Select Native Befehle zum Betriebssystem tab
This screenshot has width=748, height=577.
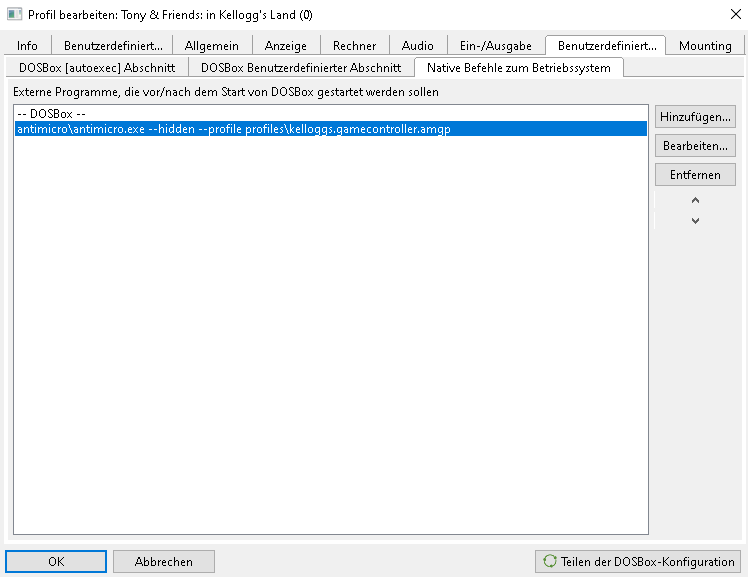point(519,68)
